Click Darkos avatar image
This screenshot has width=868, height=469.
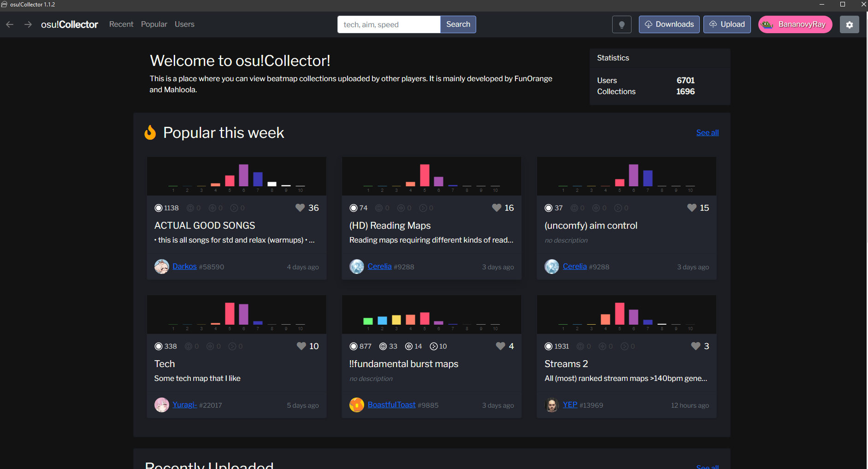point(161,267)
